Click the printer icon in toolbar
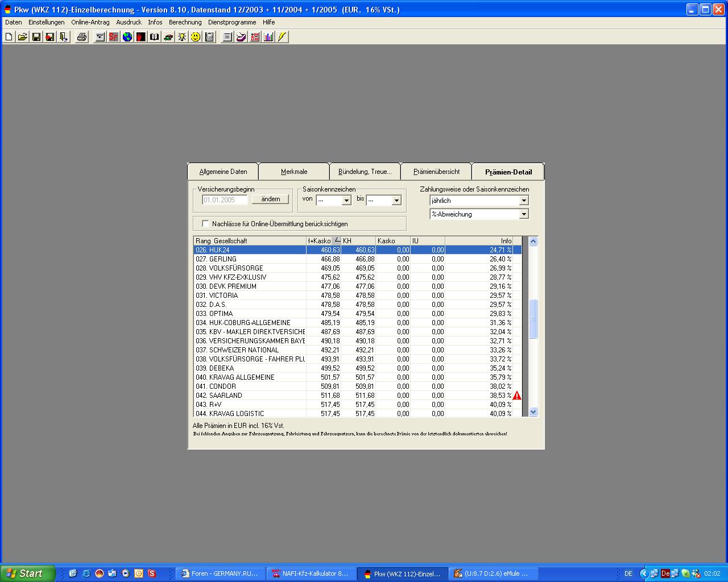Image resolution: width=728 pixels, height=582 pixels. tap(82, 37)
